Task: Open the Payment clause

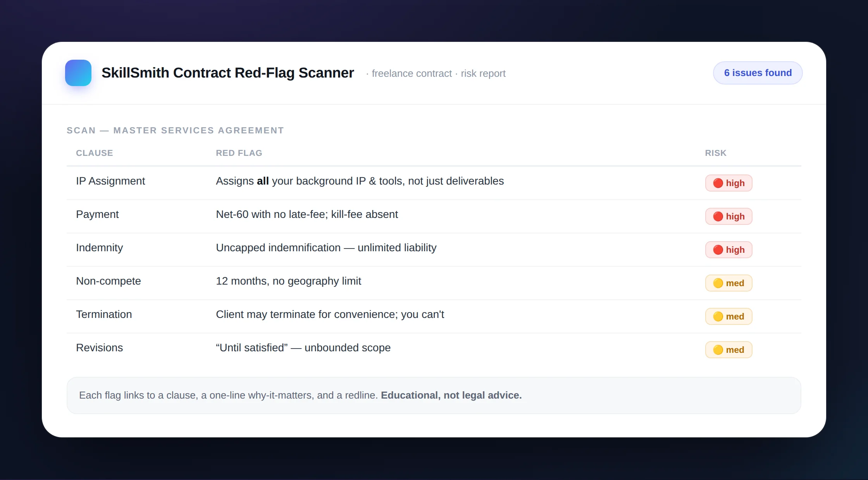Action: (97, 214)
